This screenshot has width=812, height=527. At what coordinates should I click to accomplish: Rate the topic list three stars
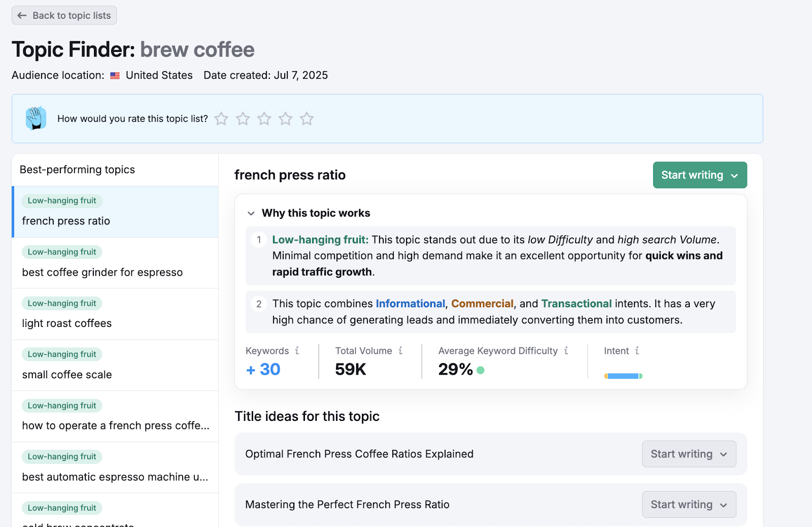pos(264,119)
